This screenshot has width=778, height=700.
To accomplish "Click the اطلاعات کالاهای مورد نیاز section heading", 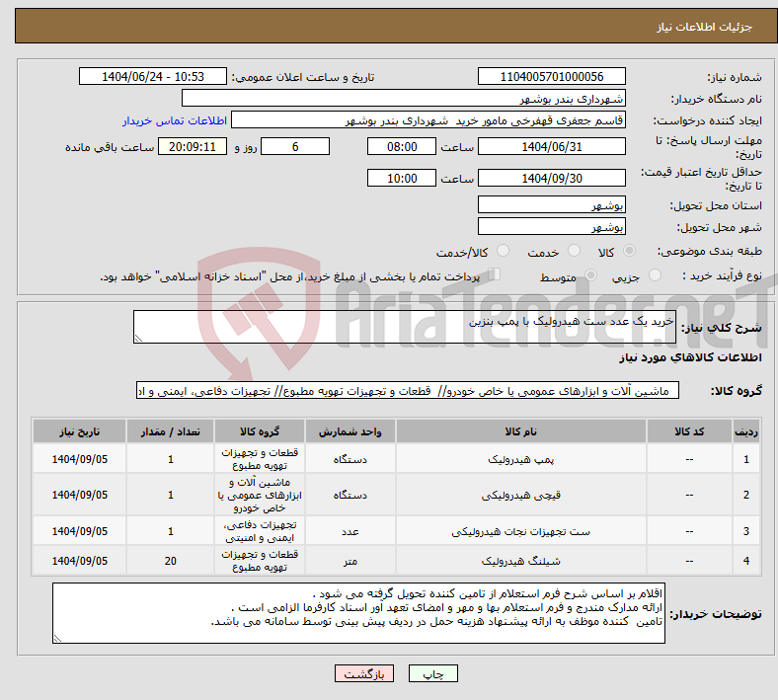I will pyautogui.click(x=690, y=357).
